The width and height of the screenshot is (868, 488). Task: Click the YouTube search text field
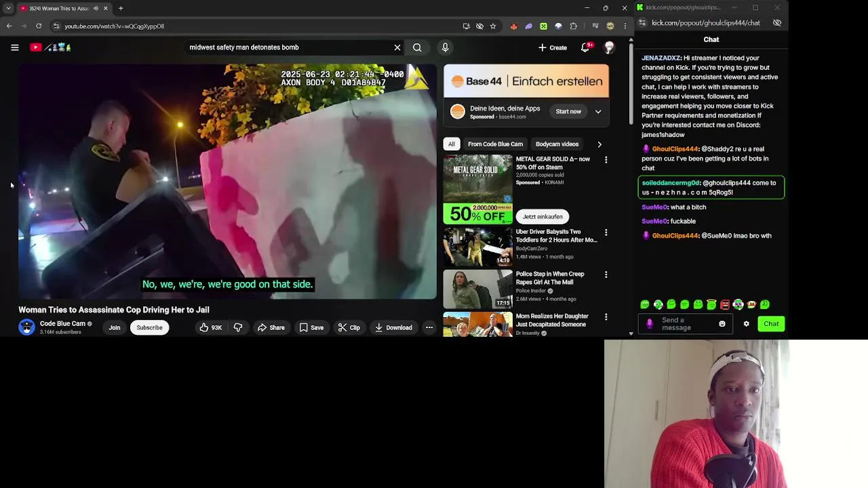point(288,47)
